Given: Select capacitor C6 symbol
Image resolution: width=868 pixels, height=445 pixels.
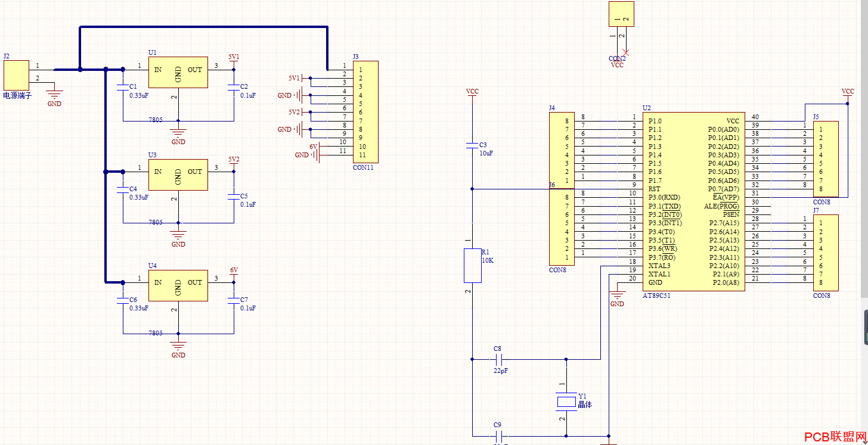Looking at the screenshot, I should (x=123, y=300).
